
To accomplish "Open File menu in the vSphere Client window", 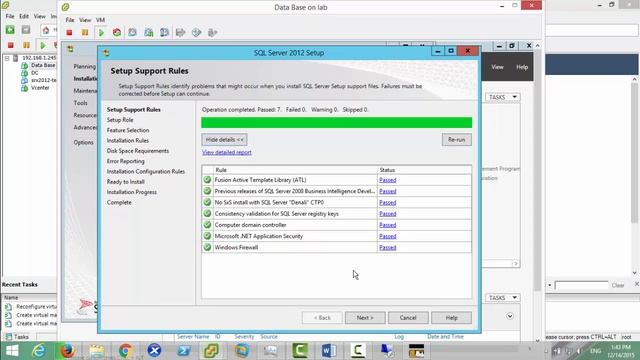I will [x=10, y=16].
